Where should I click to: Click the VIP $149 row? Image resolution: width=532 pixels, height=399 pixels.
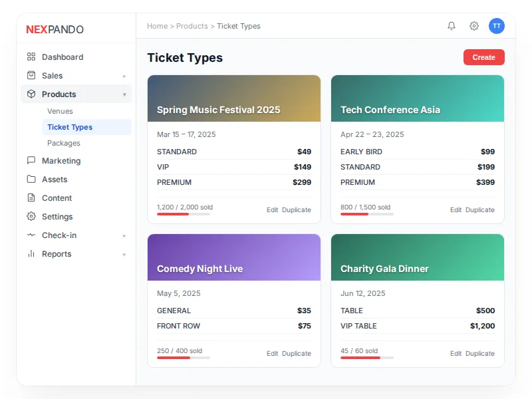[x=234, y=167]
